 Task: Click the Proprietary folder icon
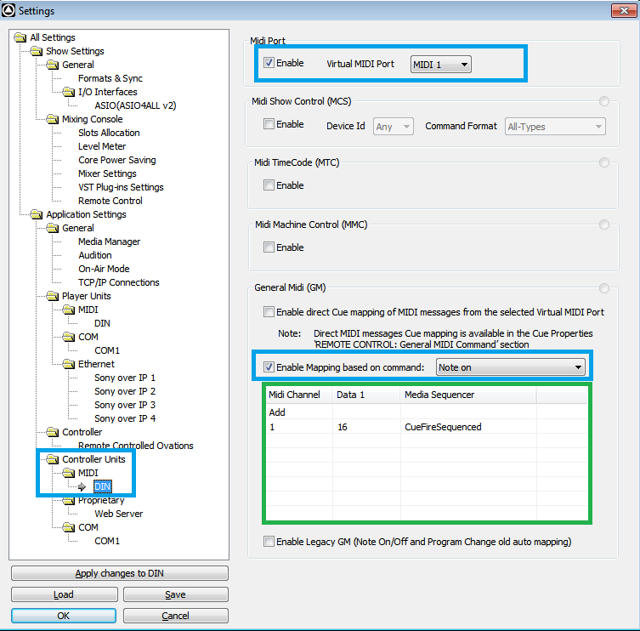pos(69,500)
